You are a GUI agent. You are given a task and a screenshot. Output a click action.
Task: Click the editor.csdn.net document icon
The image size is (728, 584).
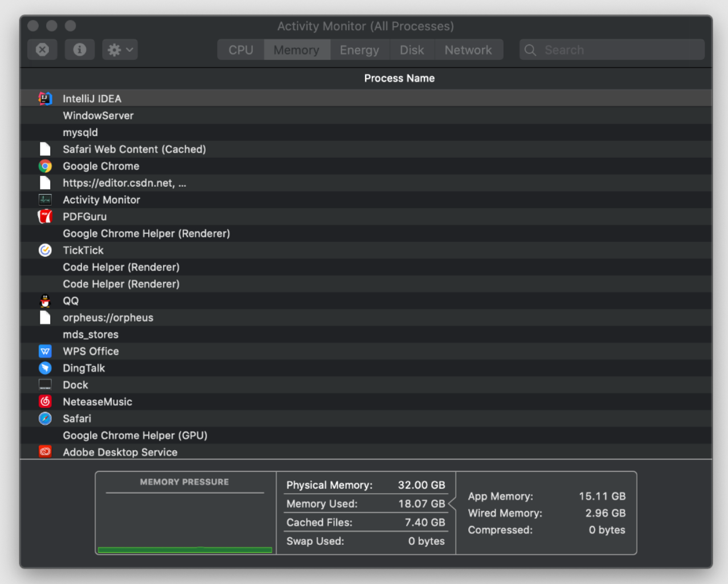[45, 183]
